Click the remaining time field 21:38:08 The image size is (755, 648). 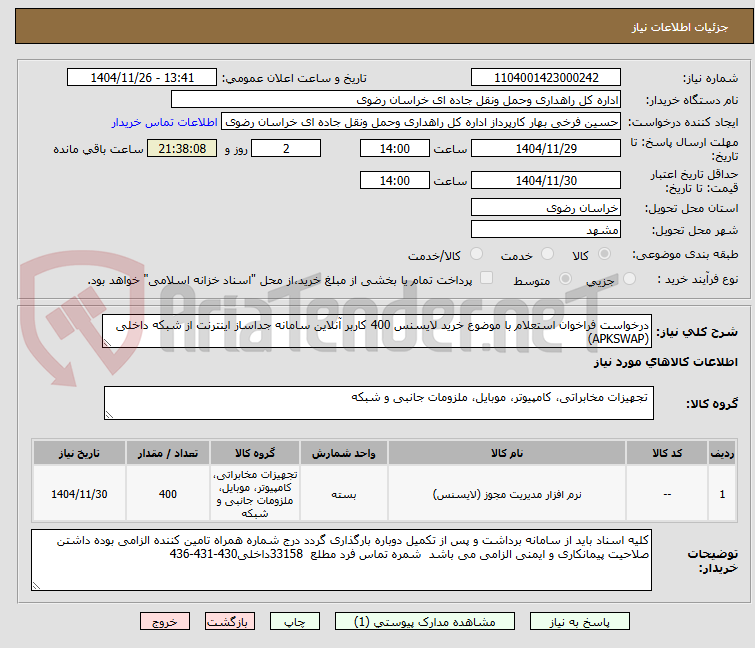coord(182,148)
